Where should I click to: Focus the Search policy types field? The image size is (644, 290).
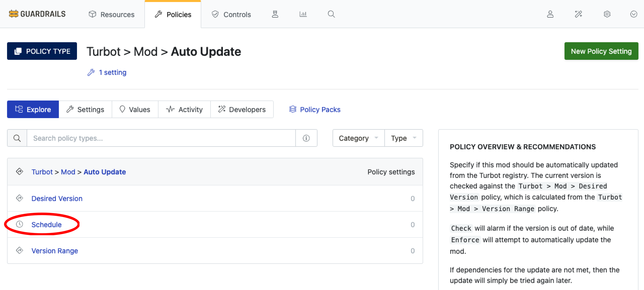coord(161,138)
